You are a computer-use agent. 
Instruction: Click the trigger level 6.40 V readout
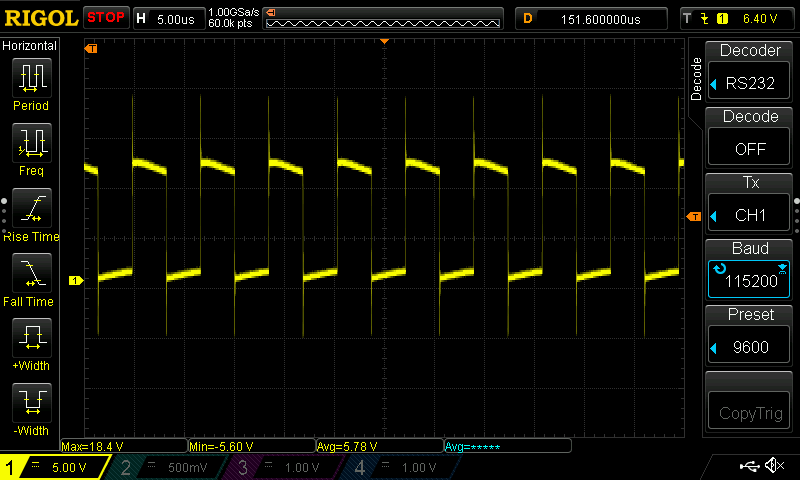click(x=760, y=19)
